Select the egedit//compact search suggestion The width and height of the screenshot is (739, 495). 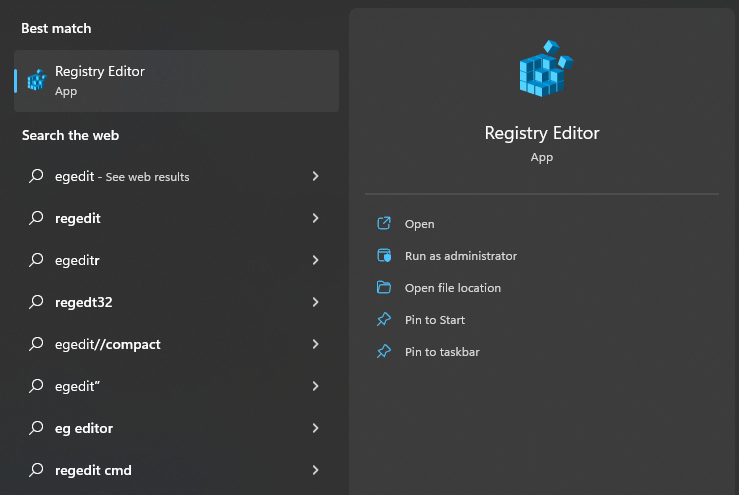click(108, 344)
